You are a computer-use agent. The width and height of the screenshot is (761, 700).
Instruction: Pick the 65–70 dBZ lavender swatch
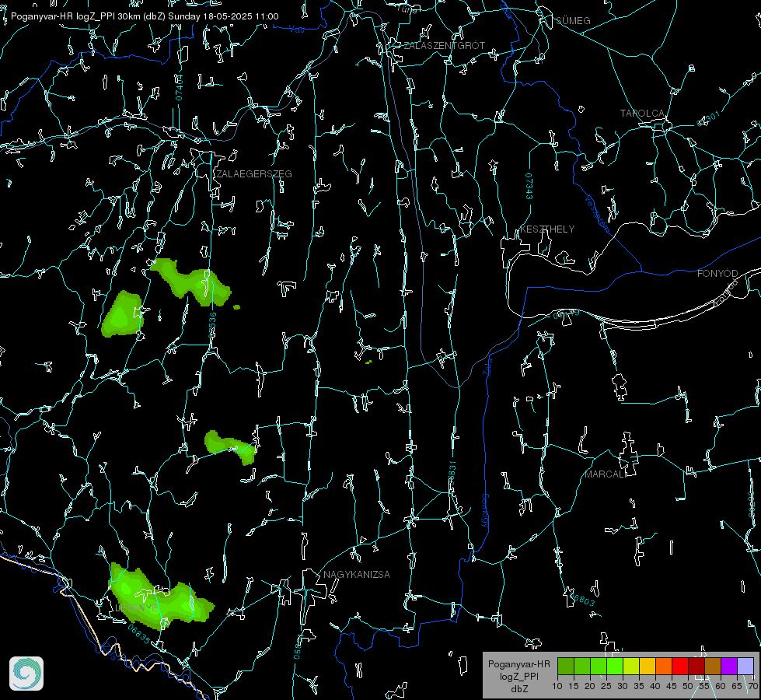[745, 666]
